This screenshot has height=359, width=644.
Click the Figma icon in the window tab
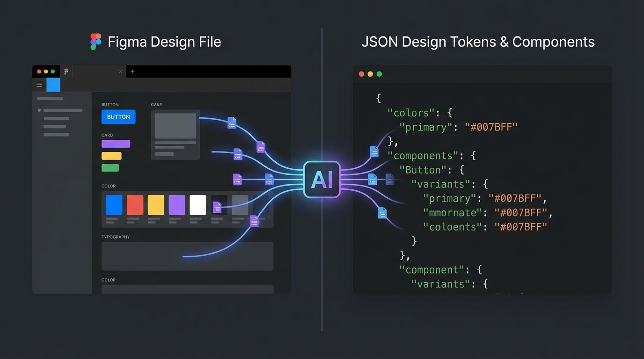[x=66, y=72]
